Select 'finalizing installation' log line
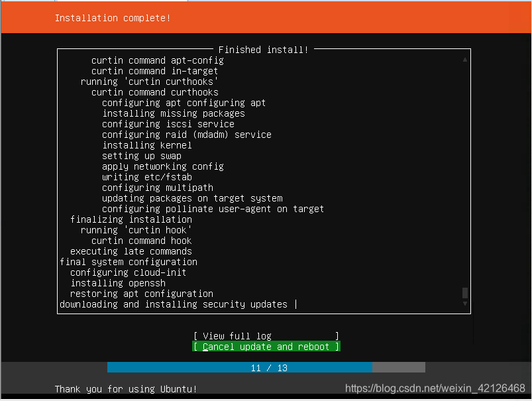This screenshot has height=401, width=532. pos(131,219)
